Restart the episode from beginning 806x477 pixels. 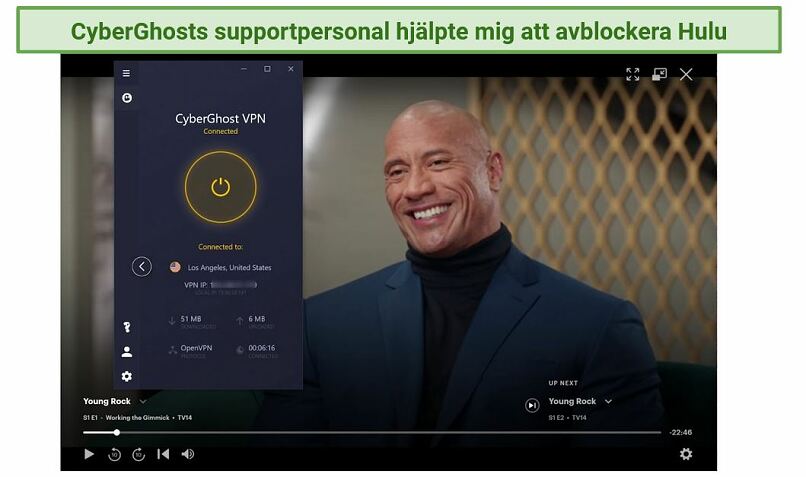163,454
